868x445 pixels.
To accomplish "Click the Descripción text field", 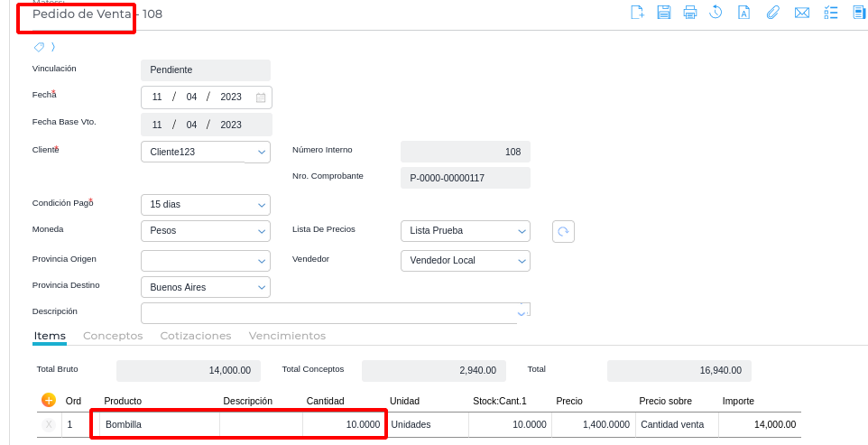I will [328, 312].
